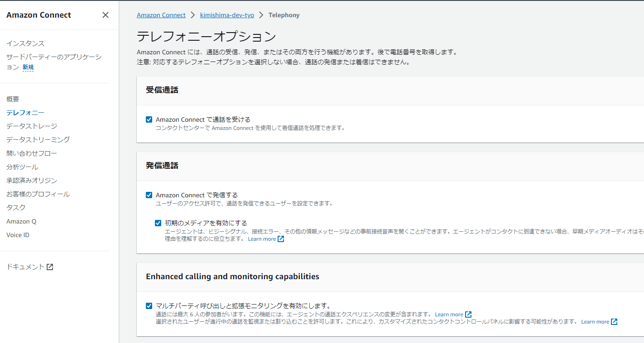The image size is (644, 343).
Task: Click breadcrumb chevron after Amazon Connect
Action: 193,15
